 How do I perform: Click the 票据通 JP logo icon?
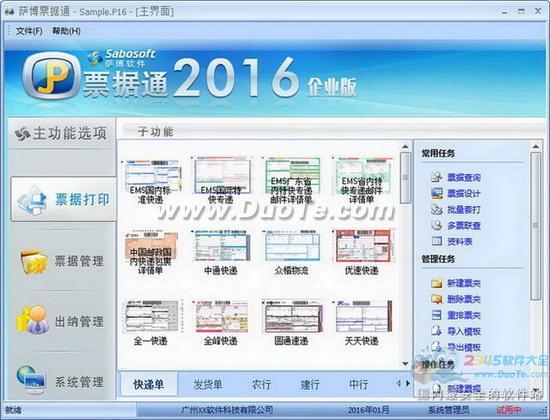[52, 75]
